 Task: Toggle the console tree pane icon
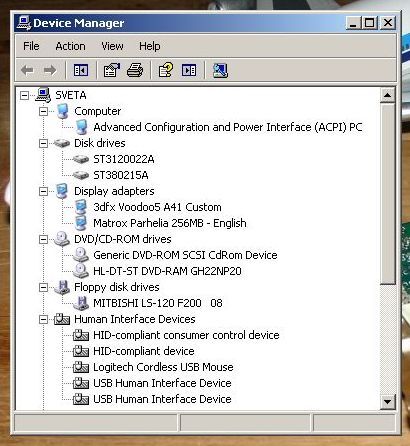(81, 70)
